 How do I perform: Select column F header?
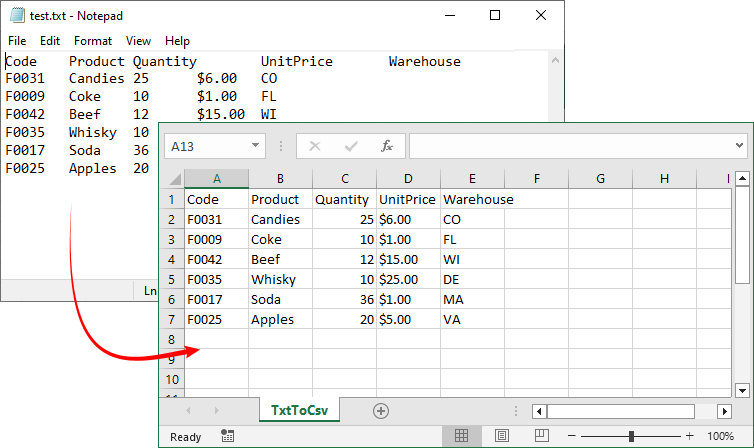click(537, 179)
